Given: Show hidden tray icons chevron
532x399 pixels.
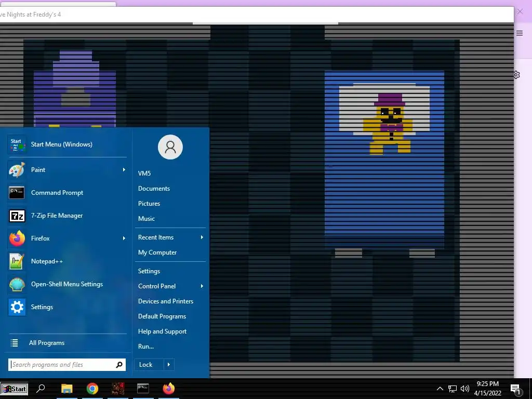Looking at the screenshot, I should tap(440, 389).
